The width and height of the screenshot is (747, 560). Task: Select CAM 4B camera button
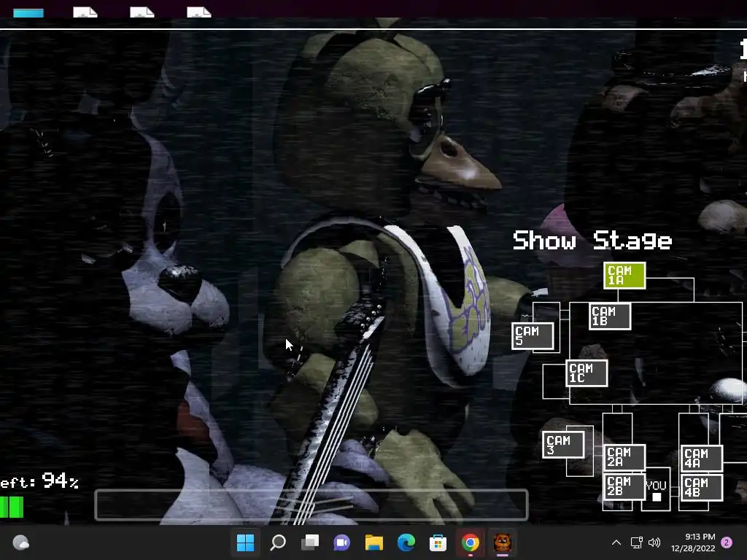(x=703, y=488)
